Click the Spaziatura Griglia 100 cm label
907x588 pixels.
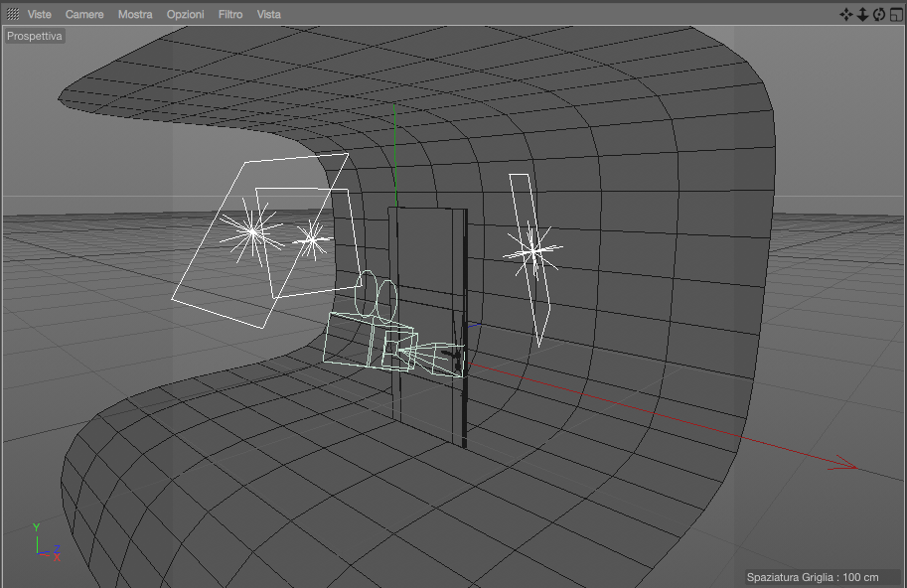pos(813,577)
